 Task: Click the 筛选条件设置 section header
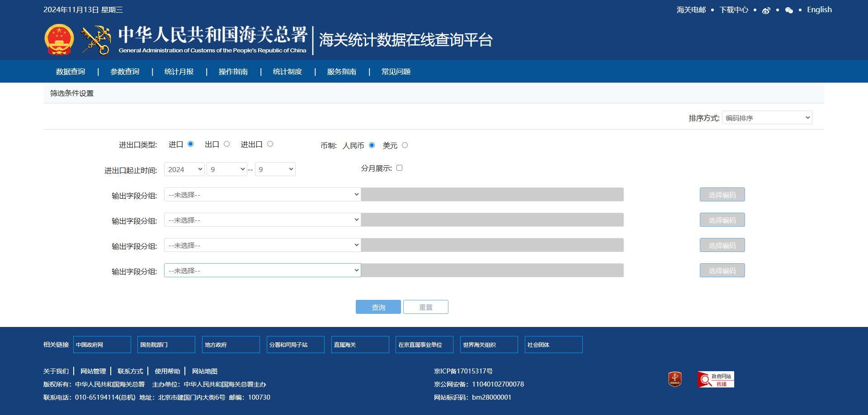[72, 93]
